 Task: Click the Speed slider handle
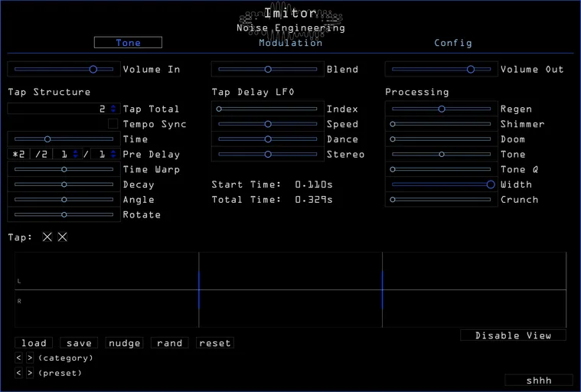(268, 124)
